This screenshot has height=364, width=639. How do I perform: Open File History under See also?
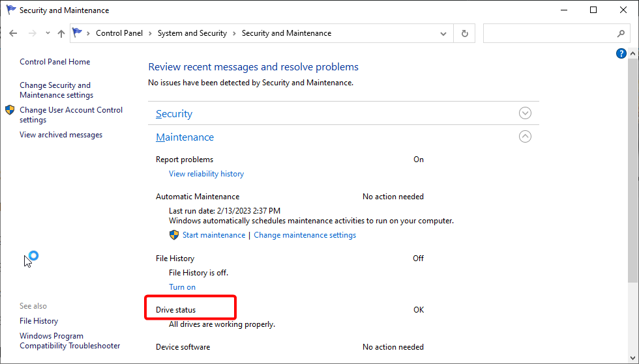click(38, 321)
